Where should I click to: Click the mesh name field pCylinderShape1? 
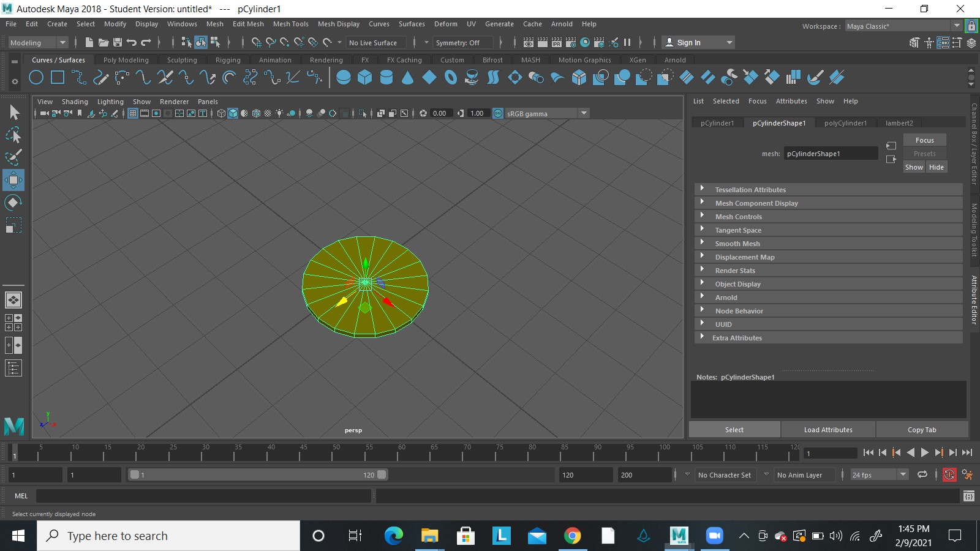click(x=831, y=154)
